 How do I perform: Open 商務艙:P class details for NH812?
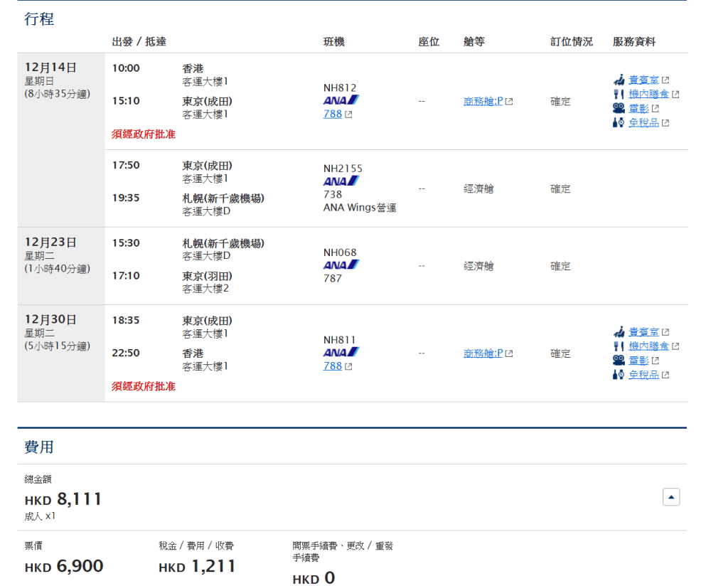pyautogui.click(x=483, y=101)
